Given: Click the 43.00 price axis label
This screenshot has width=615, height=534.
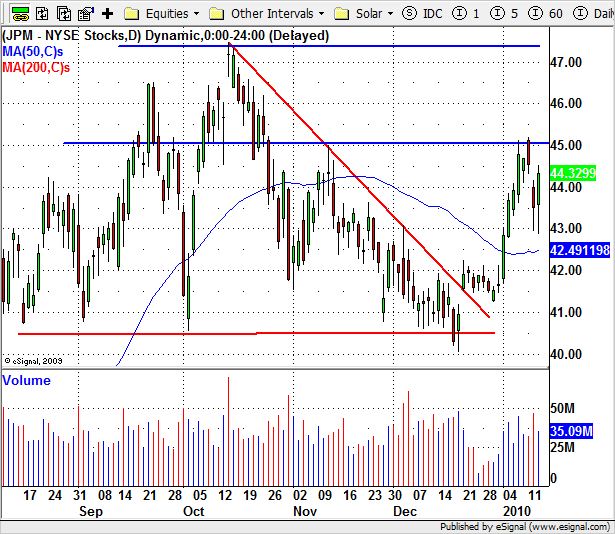Looking at the screenshot, I should [x=566, y=228].
